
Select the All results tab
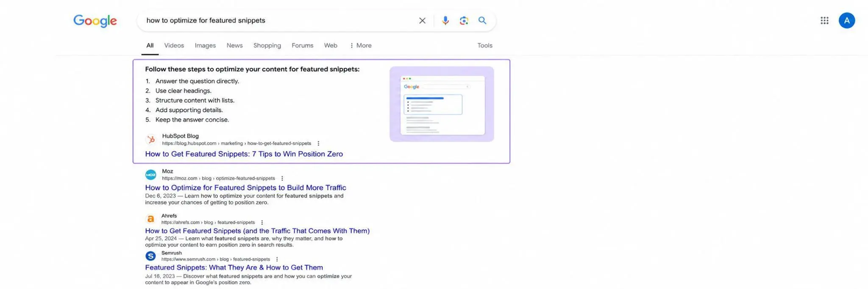(x=150, y=45)
